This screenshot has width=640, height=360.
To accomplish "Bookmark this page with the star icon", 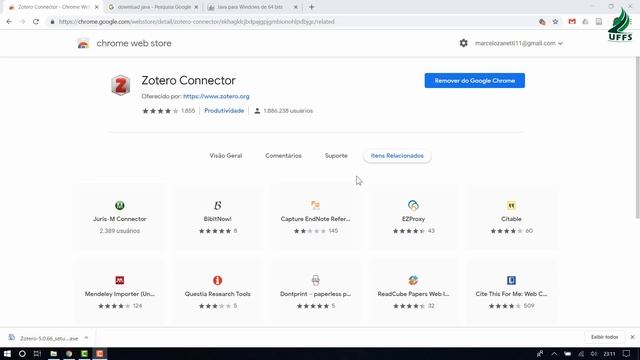I will coord(555,22).
